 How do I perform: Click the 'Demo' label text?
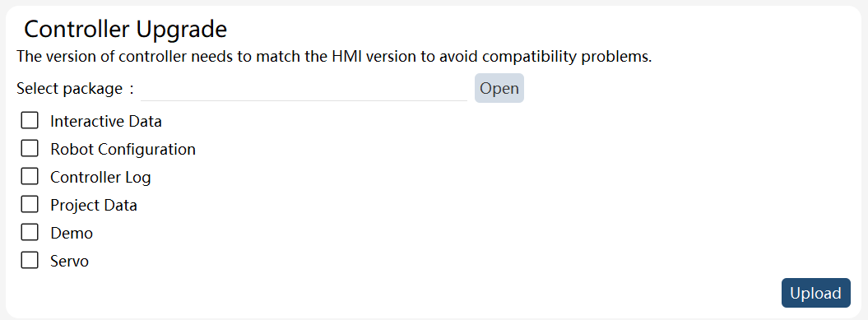point(72,233)
